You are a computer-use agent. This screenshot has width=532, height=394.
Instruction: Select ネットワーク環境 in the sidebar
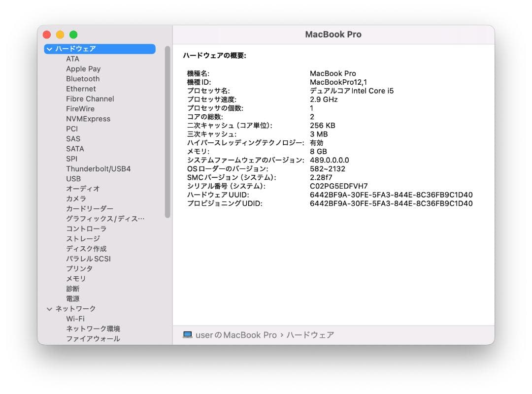tap(93, 329)
